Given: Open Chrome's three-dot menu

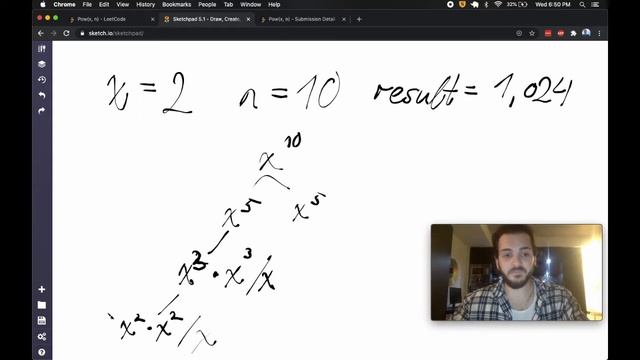Looking at the screenshot, I should click(x=599, y=33).
